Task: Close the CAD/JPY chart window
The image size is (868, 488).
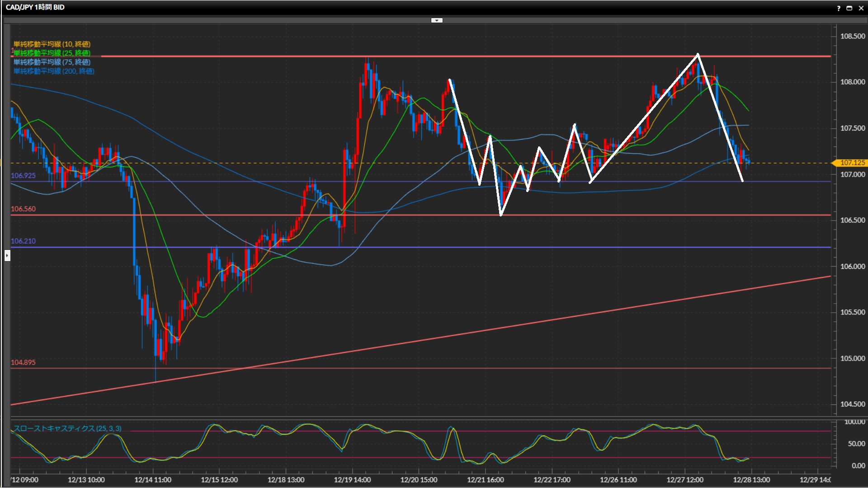Action: (861, 8)
